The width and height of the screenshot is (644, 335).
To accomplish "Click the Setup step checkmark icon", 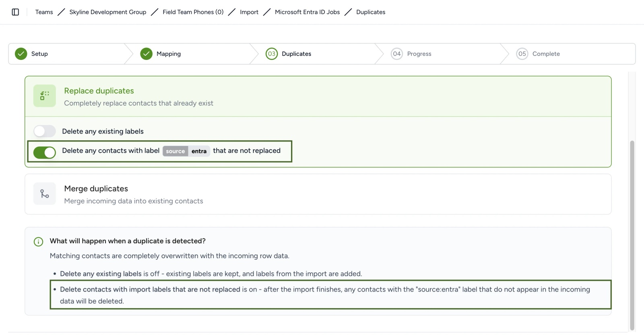I will point(21,53).
